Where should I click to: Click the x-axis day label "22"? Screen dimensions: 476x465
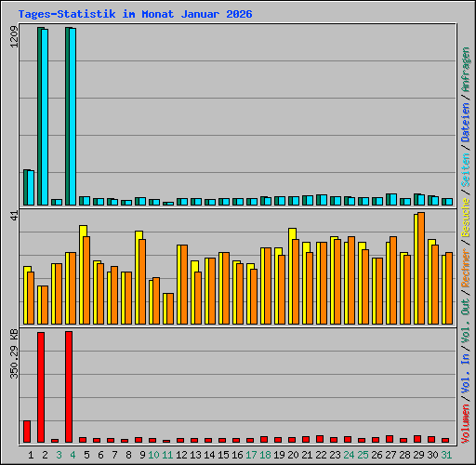coord(321,455)
